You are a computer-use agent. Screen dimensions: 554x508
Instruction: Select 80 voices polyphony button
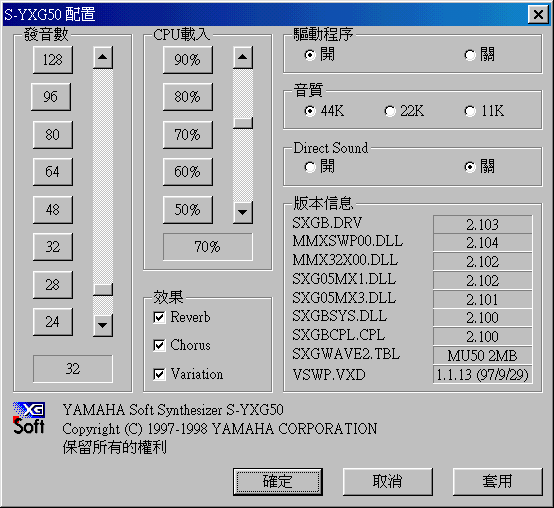[53, 135]
